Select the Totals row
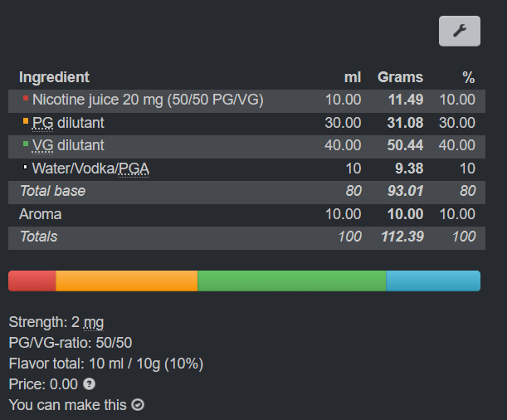The height and width of the screenshot is (420, 507). [246, 238]
